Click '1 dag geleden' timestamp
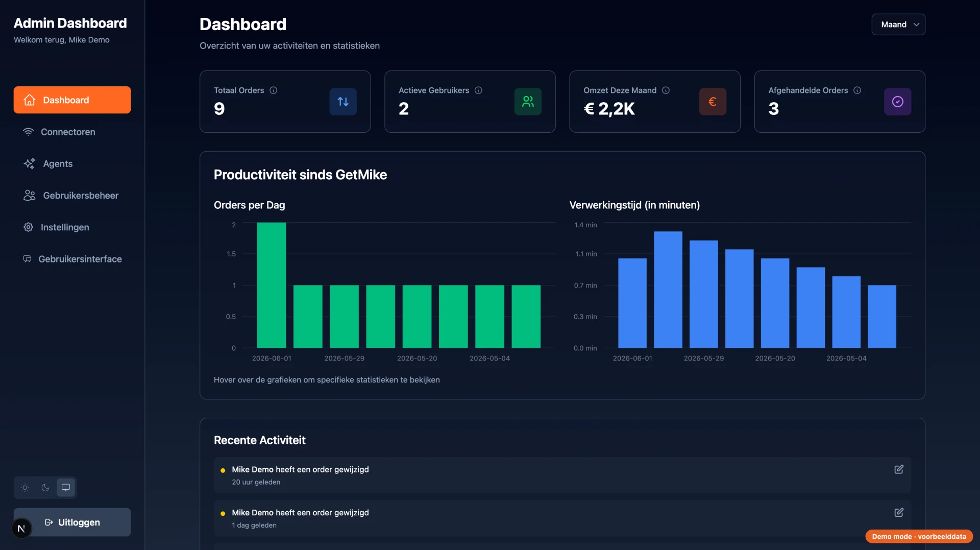 pyautogui.click(x=254, y=525)
